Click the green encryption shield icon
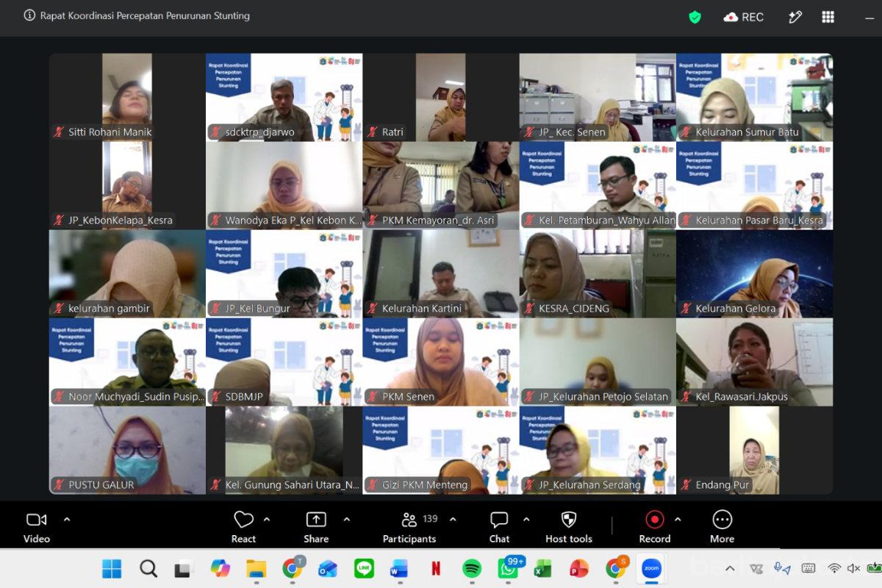 (695, 16)
